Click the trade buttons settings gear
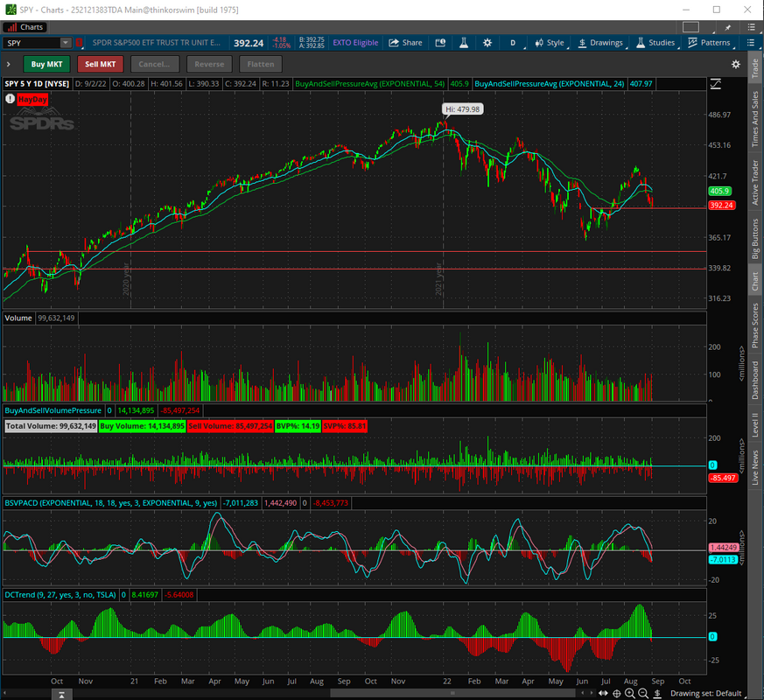Screen dimensions: 764x700 point(736,64)
